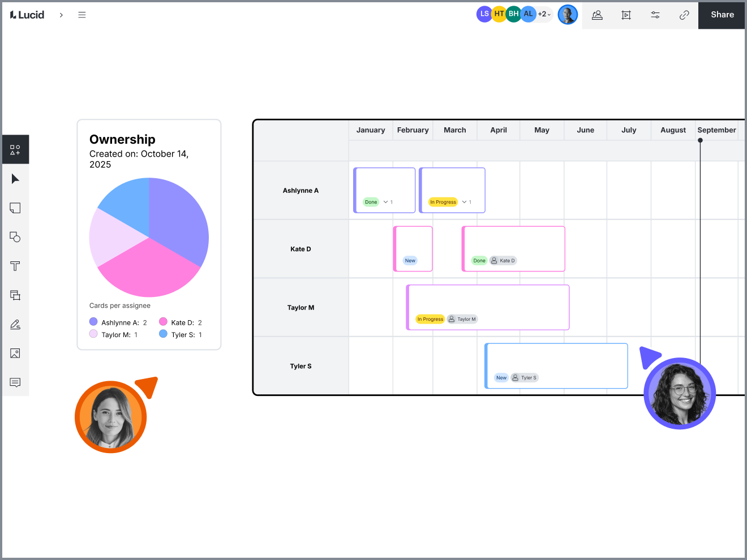Activate the text tool

click(15, 266)
